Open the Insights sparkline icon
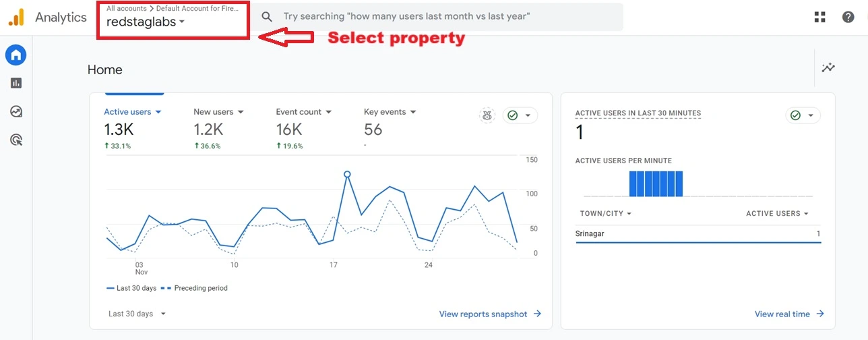Screen dimensions: 868x340 (828, 67)
